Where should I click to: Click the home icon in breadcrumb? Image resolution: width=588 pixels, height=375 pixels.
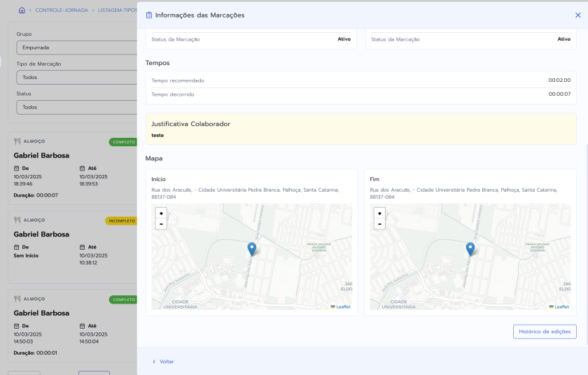click(x=22, y=10)
